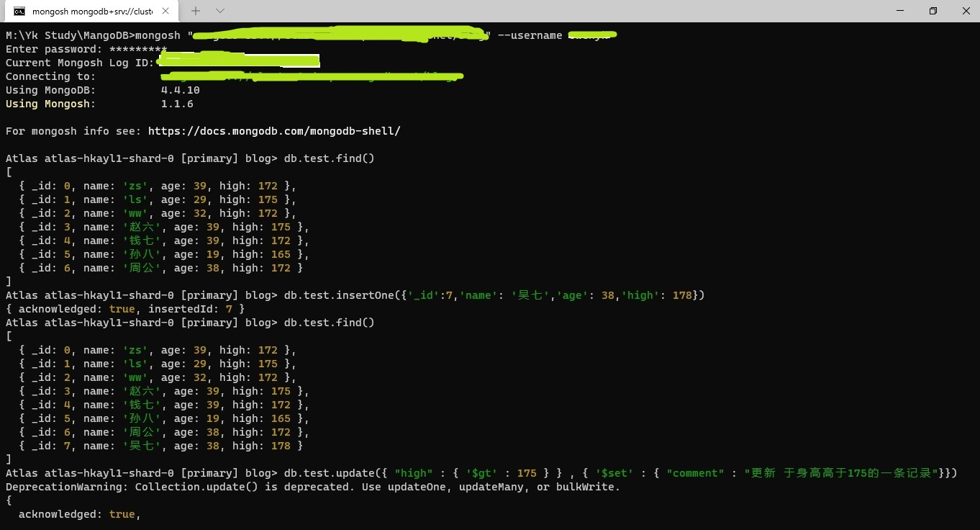The height and width of the screenshot is (530, 980).
Task: Click the DeprecationWarning message line
Action: (313, 487)
